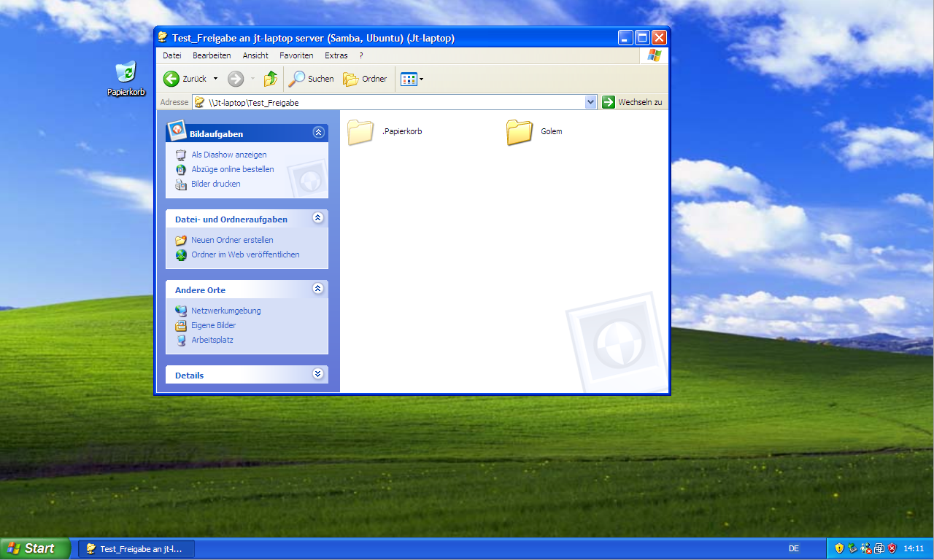The image size is (934, 560).
Task: Collapse the Andere Orte panel
Action: pyautogui.click(x=317, y=288)
